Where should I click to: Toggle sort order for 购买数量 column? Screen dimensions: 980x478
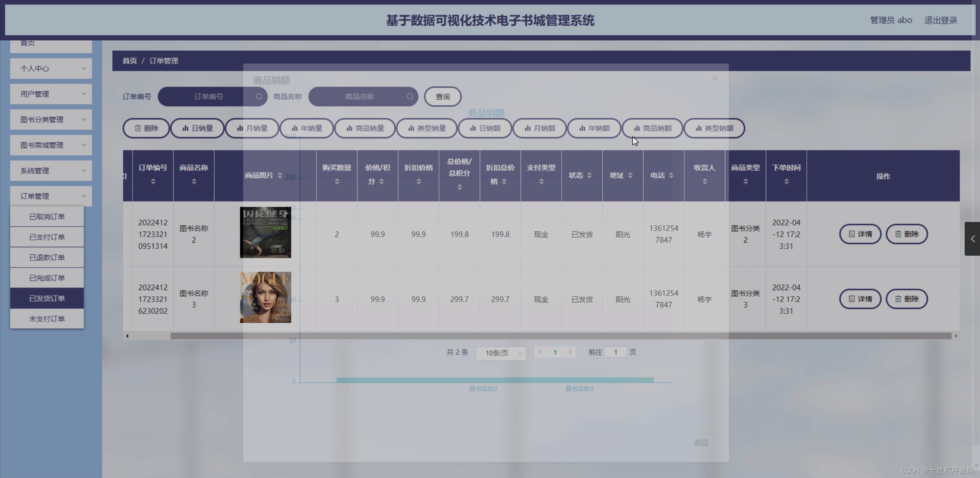336,182
